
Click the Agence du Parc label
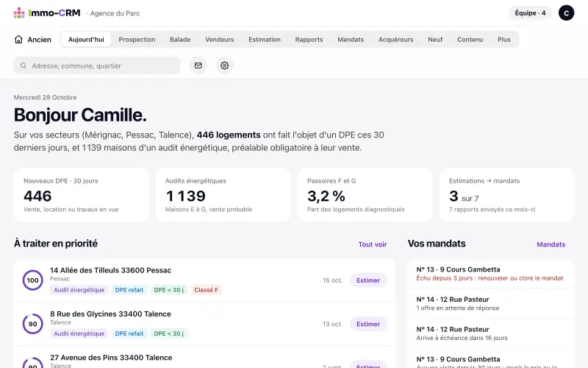pos(115,13)
